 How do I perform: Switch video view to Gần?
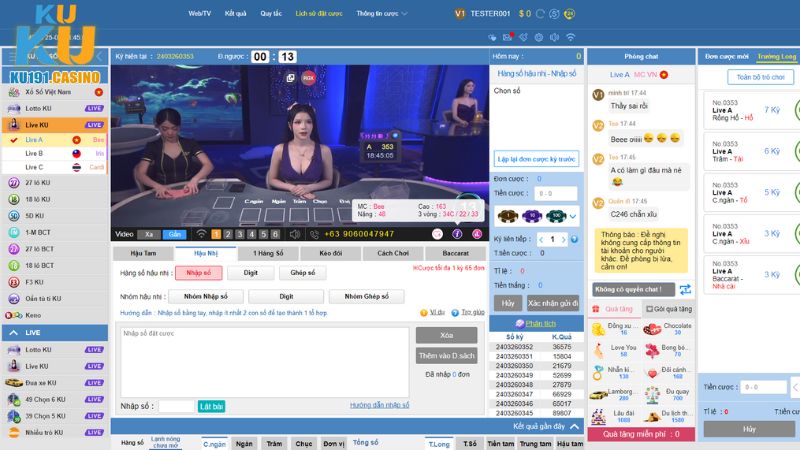174,234
